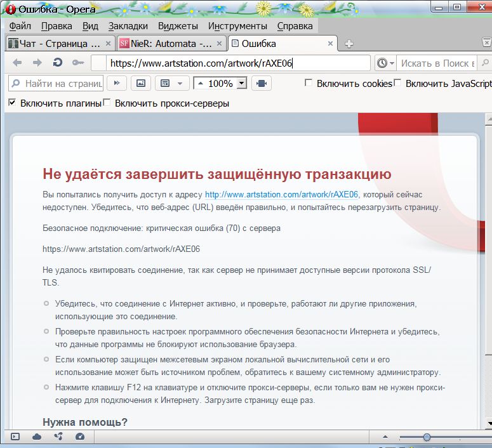Click the Opera logo in title bar
This screenshot has height=448, width=492.
click(x=10, y=10)
